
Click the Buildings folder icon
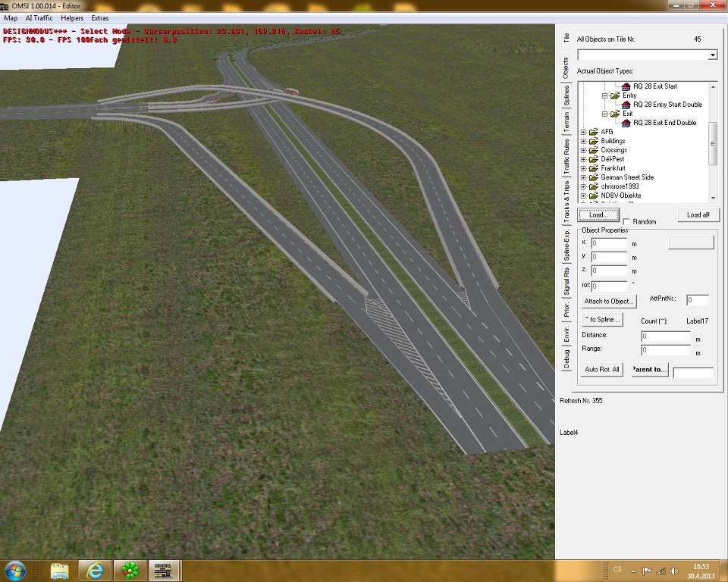point(594,141)
